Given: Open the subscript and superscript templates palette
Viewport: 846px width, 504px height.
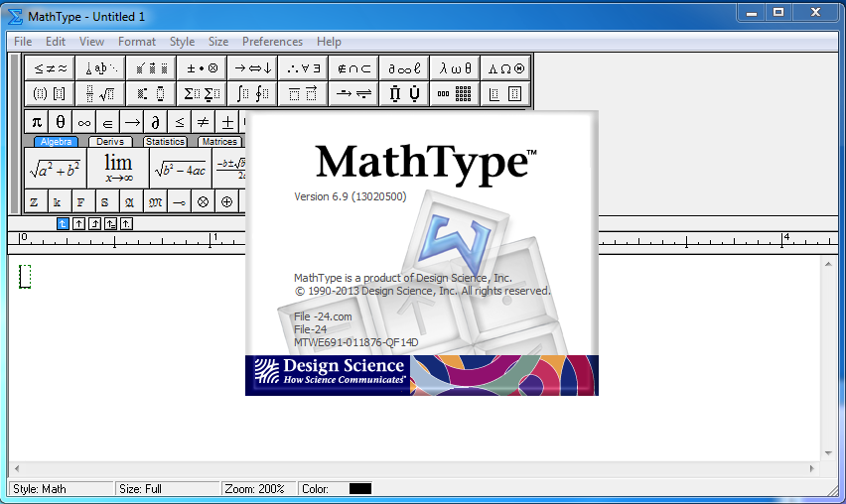Looking at the screenshot, I should point(152,93).
